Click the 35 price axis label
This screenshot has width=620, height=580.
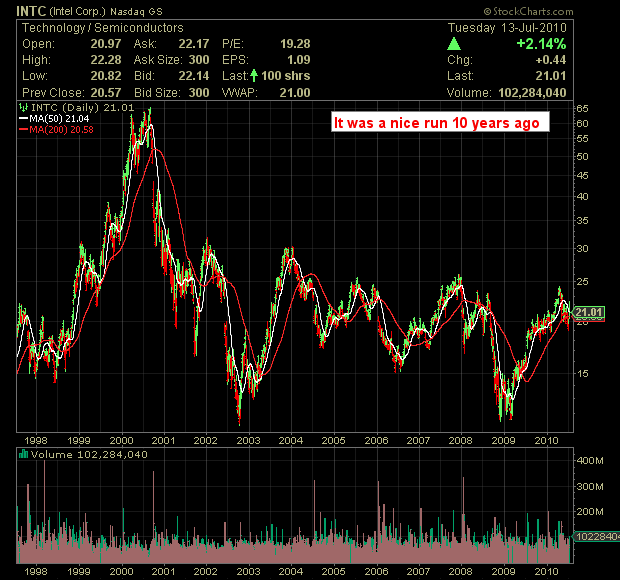[x=582, y=221]
